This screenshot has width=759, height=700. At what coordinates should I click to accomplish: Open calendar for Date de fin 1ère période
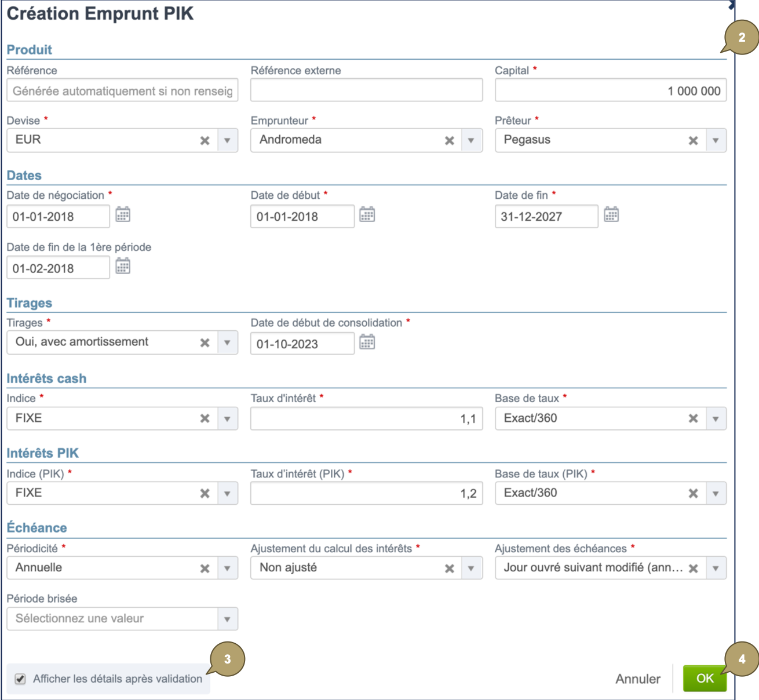tap(123, 267)
